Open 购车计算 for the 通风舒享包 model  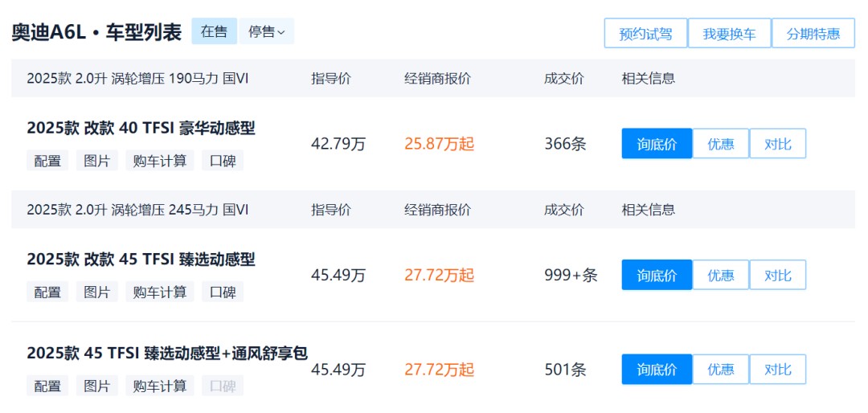click(x=160, y=386)
